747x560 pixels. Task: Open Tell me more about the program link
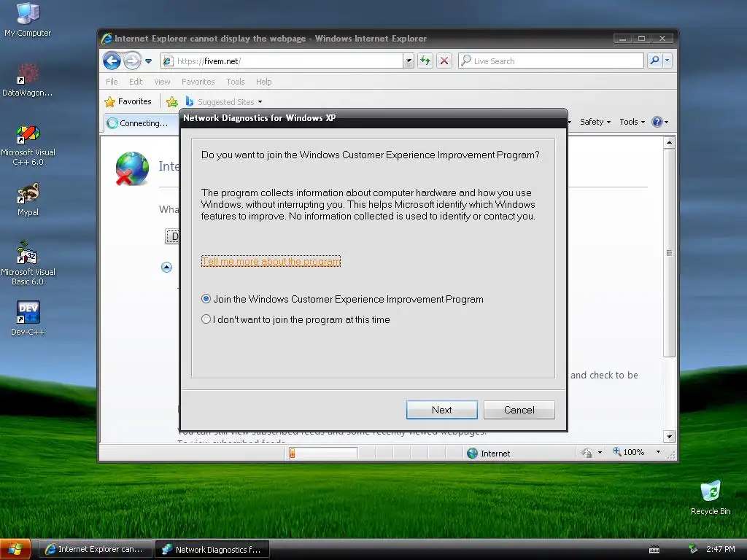(x=271, y=262)
